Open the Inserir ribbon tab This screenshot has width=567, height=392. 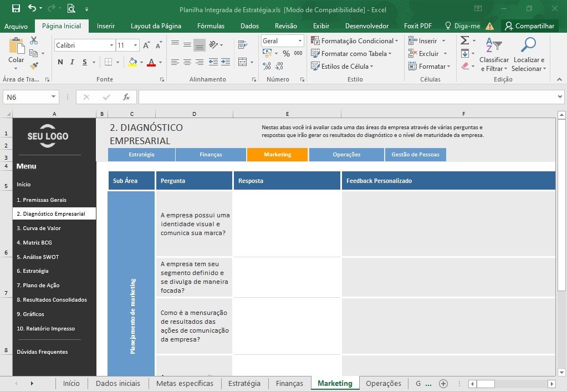click(x=106, y=26)
